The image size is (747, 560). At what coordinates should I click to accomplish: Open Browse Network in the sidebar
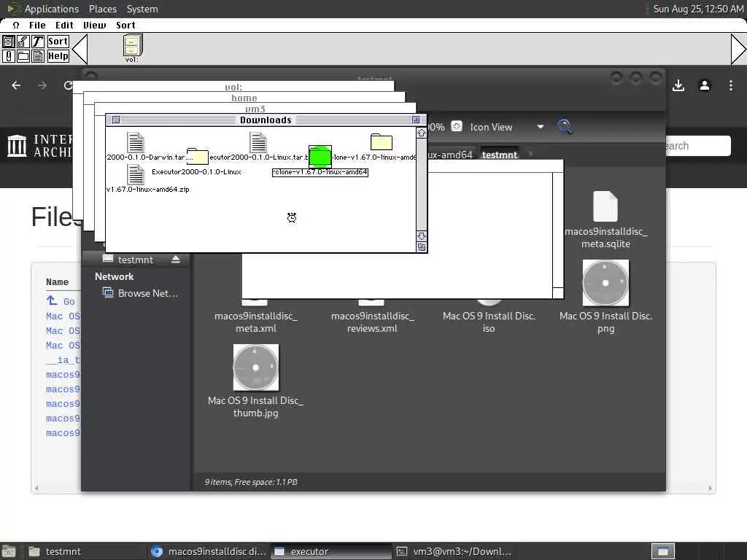[141, 293]
